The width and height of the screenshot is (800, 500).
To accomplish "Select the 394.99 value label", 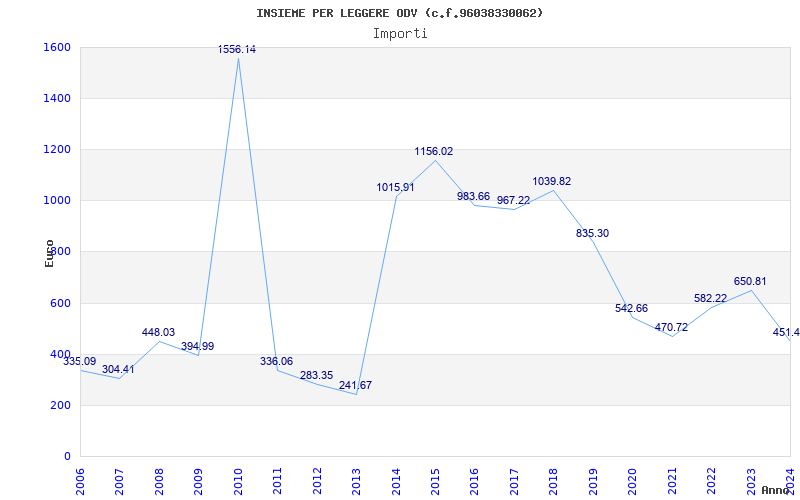I will [197, 346].
